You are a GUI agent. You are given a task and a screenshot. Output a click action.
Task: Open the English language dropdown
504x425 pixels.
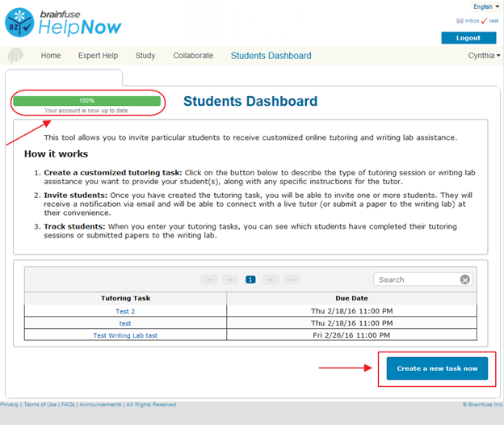click(x=485, y=6)
